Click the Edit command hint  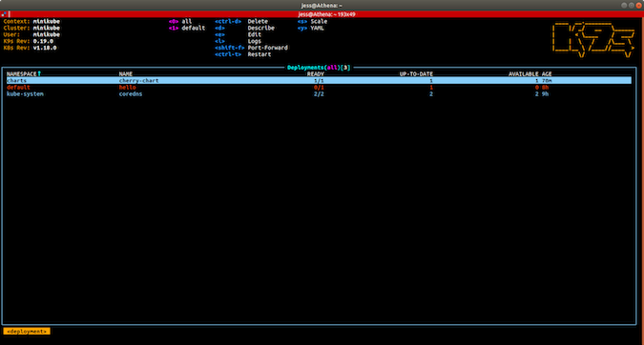[254, 34]
